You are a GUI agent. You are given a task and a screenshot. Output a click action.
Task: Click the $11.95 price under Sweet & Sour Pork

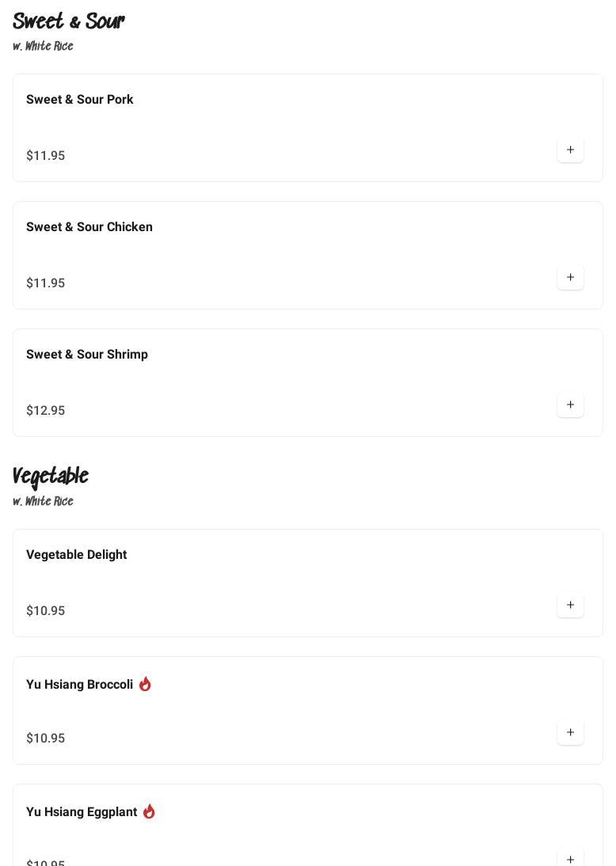pyautogui.click(x=46, y=156)
